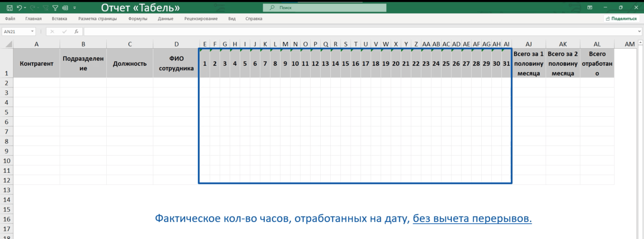The width and height of the screenshot is (644, 239).
Task: Click in the Поиск search box
Action: (x=324, y=8)
